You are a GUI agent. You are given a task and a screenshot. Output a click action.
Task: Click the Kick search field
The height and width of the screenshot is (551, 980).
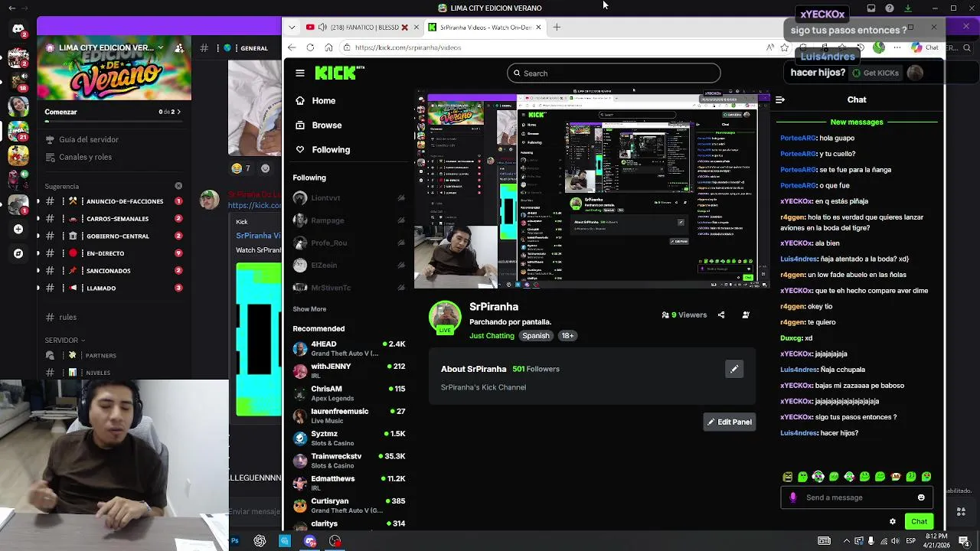pos(613,73)
